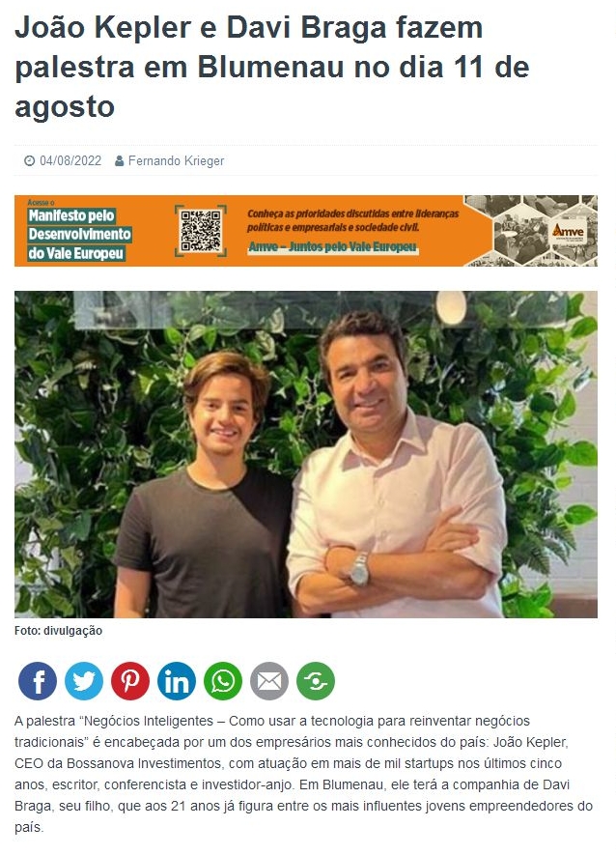Click the Amve logo in the banner
The height and width of the screenshot is (855, 616).
click(568, 231)
